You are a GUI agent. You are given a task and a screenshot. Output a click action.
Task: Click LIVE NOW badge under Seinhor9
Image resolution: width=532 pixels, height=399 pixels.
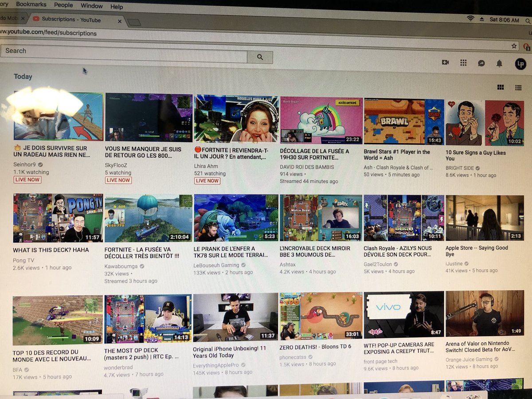pos(27,180)
